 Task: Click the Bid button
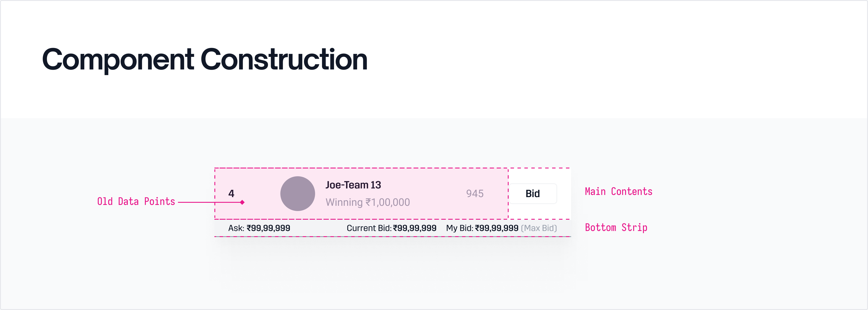click(x=532, y=194)
